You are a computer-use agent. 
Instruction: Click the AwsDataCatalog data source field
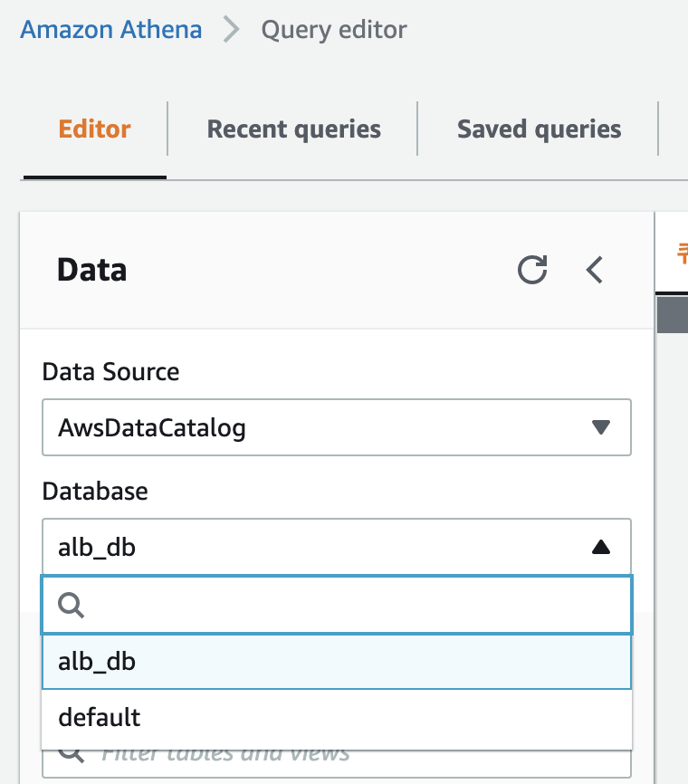point(317,427)
